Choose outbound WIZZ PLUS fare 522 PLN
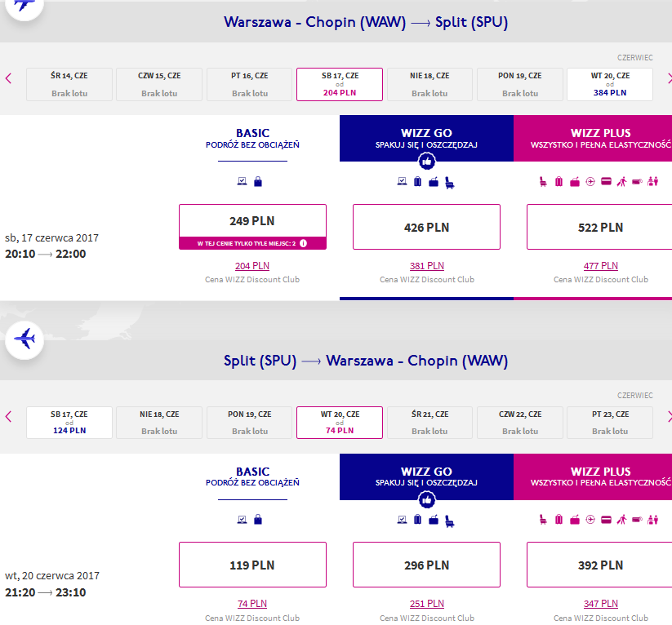This screenshot has width=672, height=625. point(600,227)
